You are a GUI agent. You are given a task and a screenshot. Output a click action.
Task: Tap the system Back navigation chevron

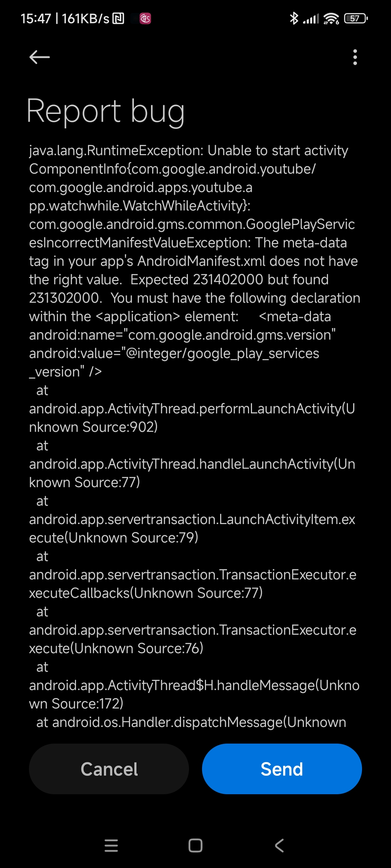[279, 846]
